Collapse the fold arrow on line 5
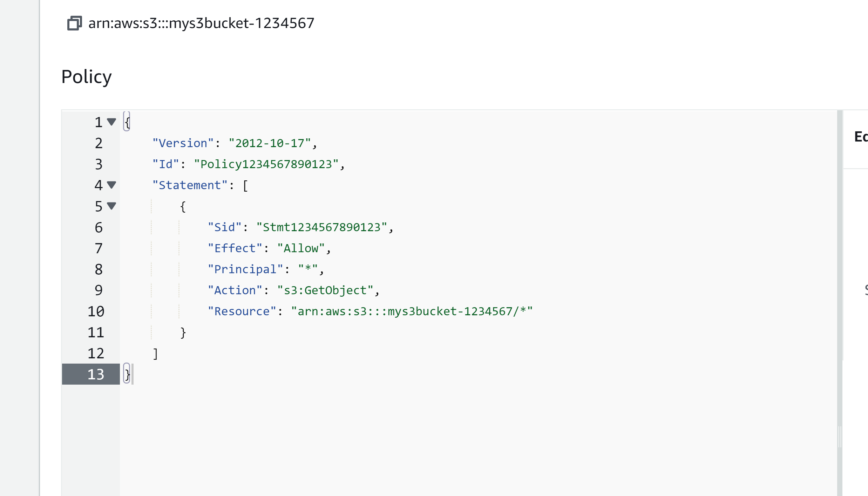Screen dimensions: 868x496 111,206
